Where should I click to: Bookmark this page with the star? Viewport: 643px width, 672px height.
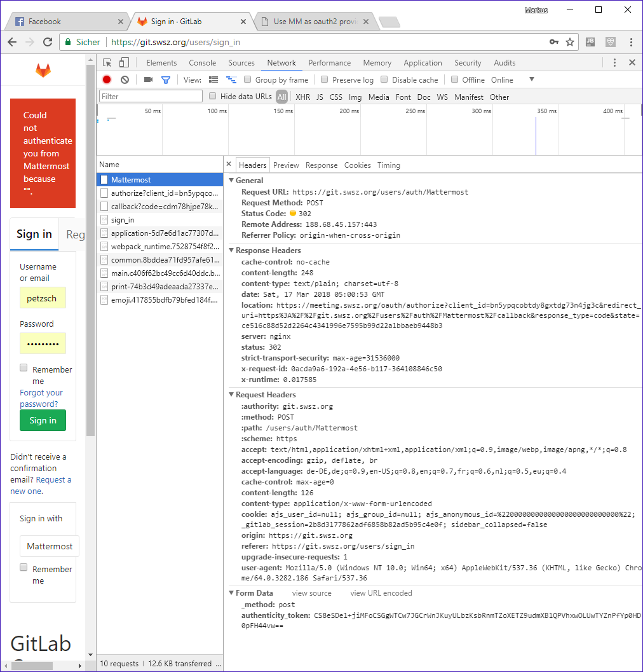570,42
